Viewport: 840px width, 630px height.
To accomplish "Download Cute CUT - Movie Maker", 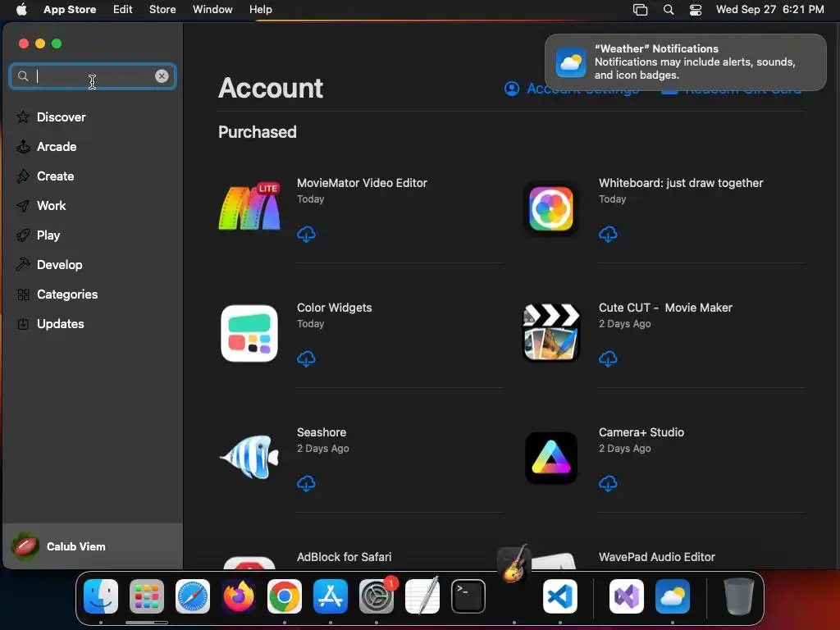I will point(608,359).
